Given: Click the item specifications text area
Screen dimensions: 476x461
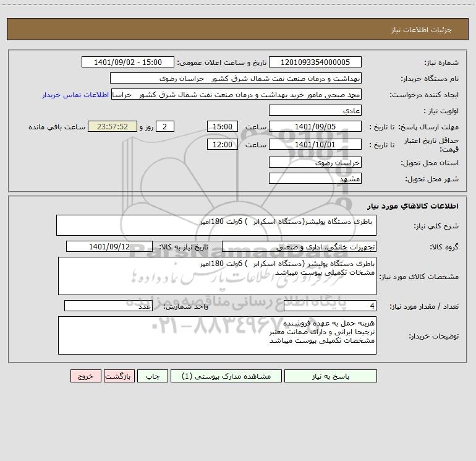Looking at the screenshot, I should click(217, 276).
